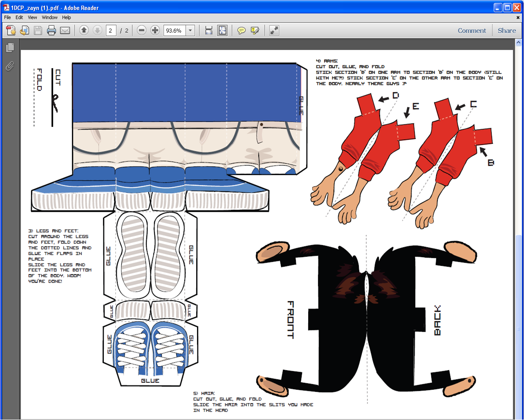The width and height of the screenshot is (524, 420).
Task: Click the read mode expand icon
Action: 274,30
